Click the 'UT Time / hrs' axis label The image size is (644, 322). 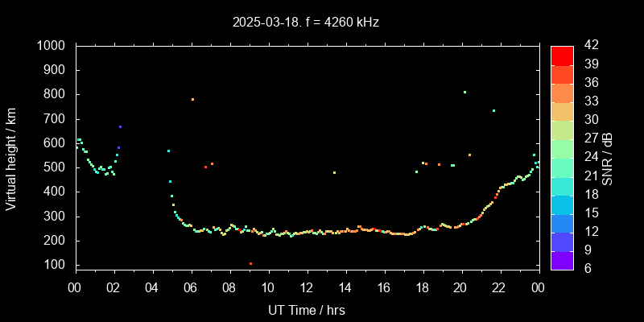tap(306, 310)
